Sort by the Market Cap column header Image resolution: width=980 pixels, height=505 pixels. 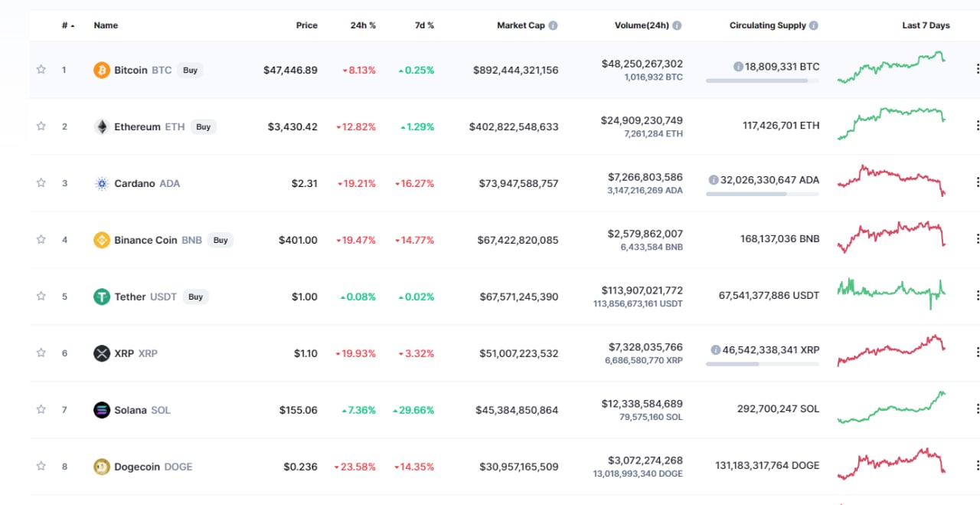[x=521, y=25]
